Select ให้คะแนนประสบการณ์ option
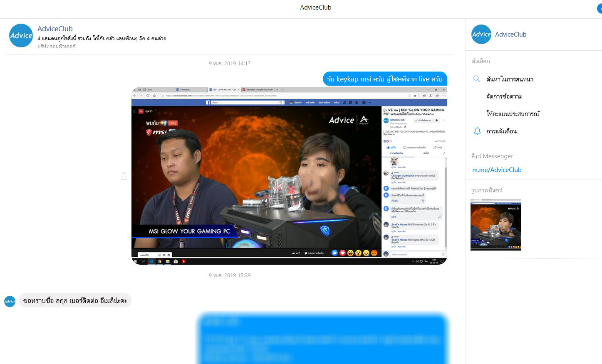Image resolution: width=602 pixels, height=364 pixels. (x=513, y=114)
